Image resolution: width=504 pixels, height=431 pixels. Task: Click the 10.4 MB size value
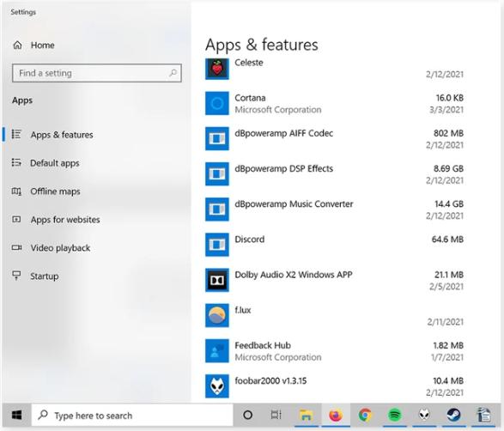(448, 380)
